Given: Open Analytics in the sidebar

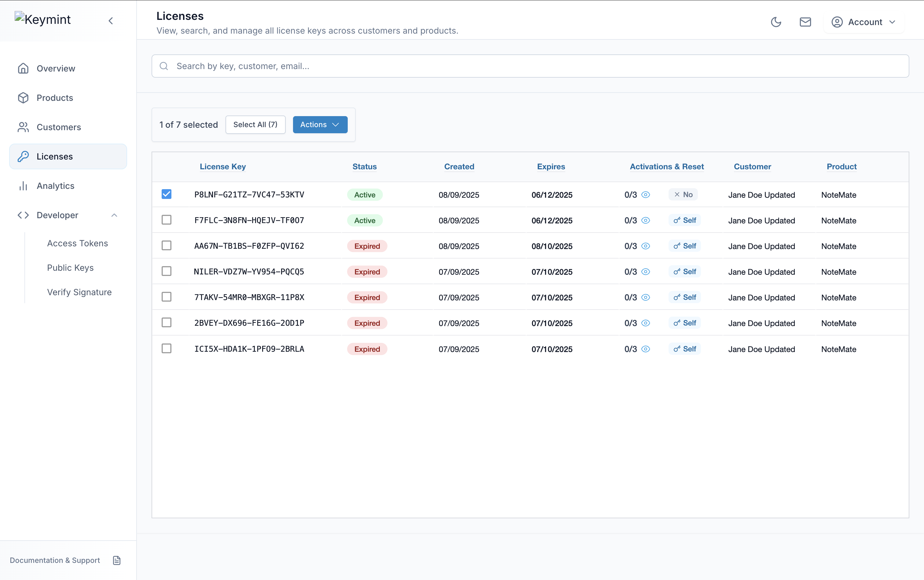Looking at the screenshot, I should tap(56, 186).
